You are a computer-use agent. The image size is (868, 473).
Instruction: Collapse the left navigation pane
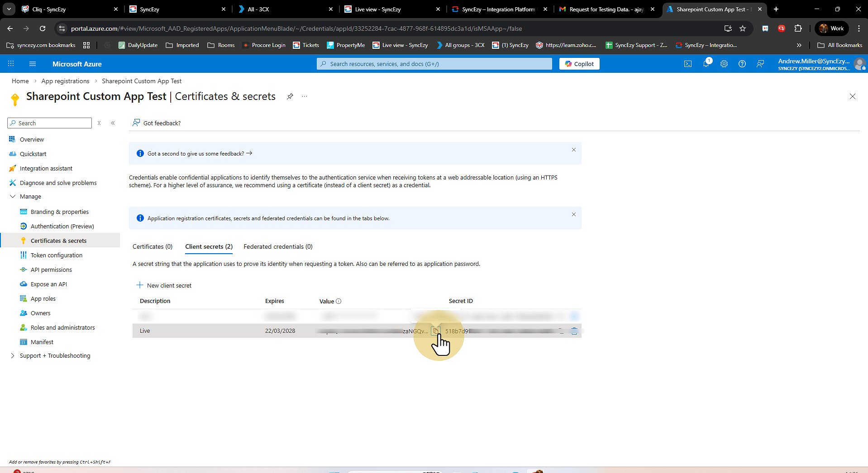(113, 123)
